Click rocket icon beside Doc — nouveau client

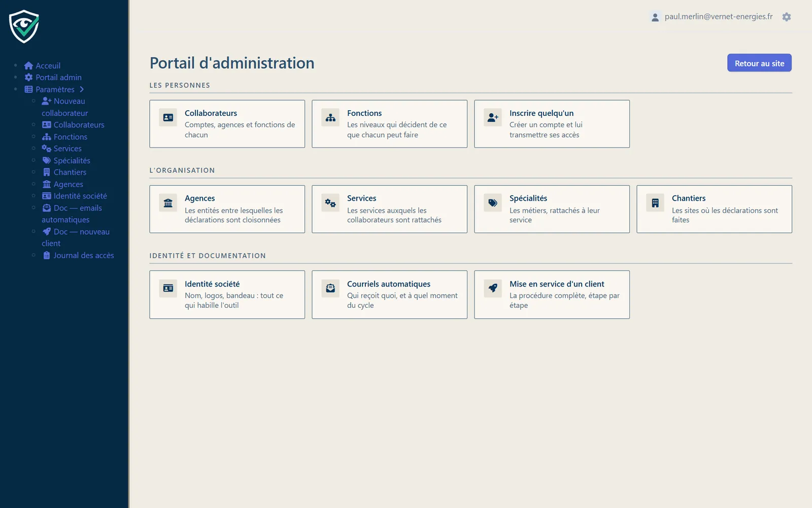tap(47, 232)
